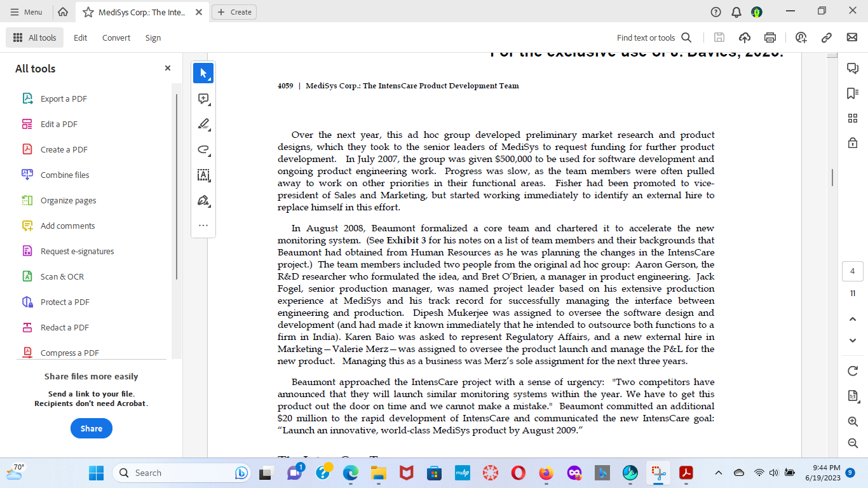This screenshot has height=488, width=868.
Task: Open more quick tools ellipsis
Action: pos(203,225)
